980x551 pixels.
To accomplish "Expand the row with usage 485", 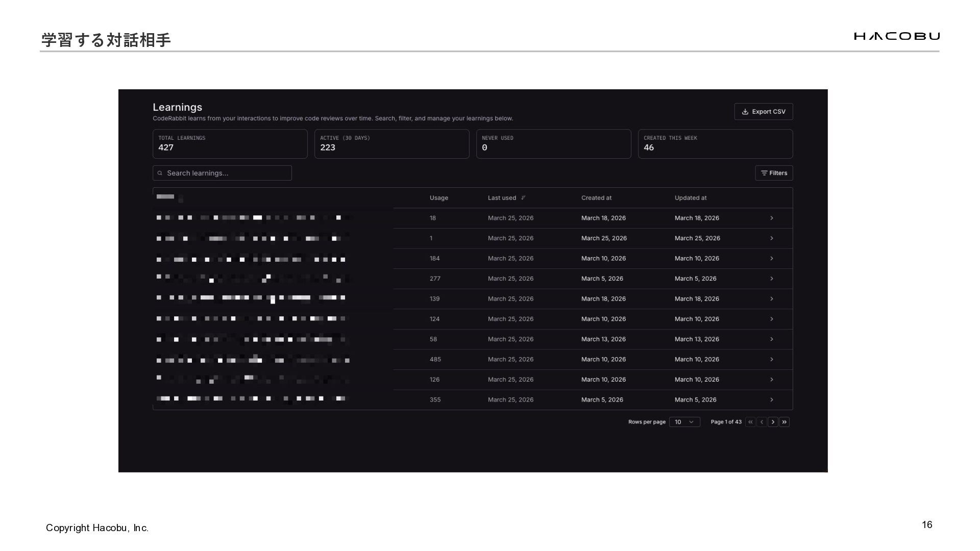I will [771, 359].
